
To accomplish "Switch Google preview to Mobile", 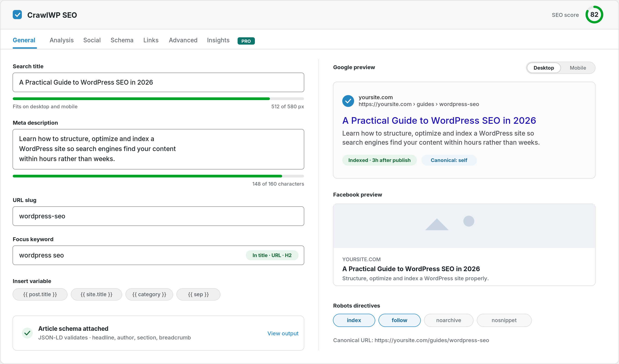I will pos(578,68).
